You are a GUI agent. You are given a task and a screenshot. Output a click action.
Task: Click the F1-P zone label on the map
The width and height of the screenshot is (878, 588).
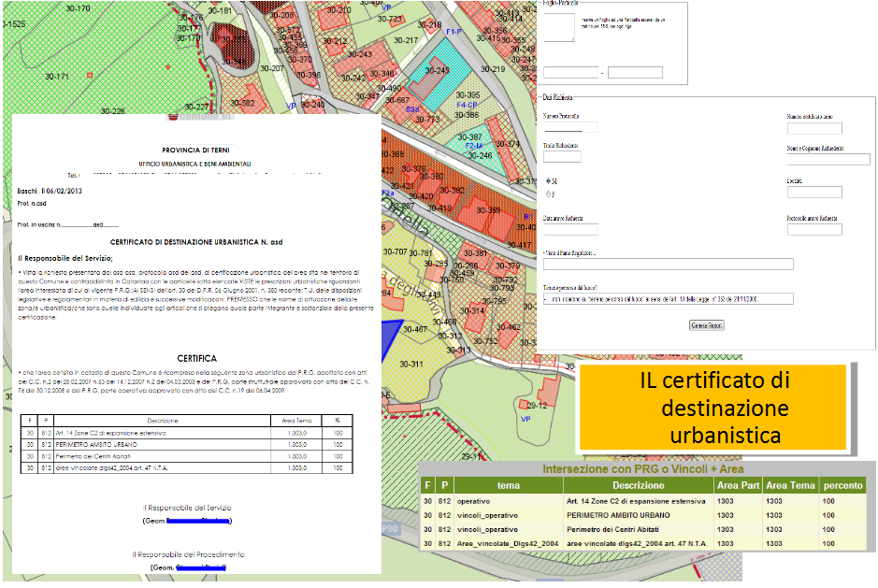pos(453,32)
